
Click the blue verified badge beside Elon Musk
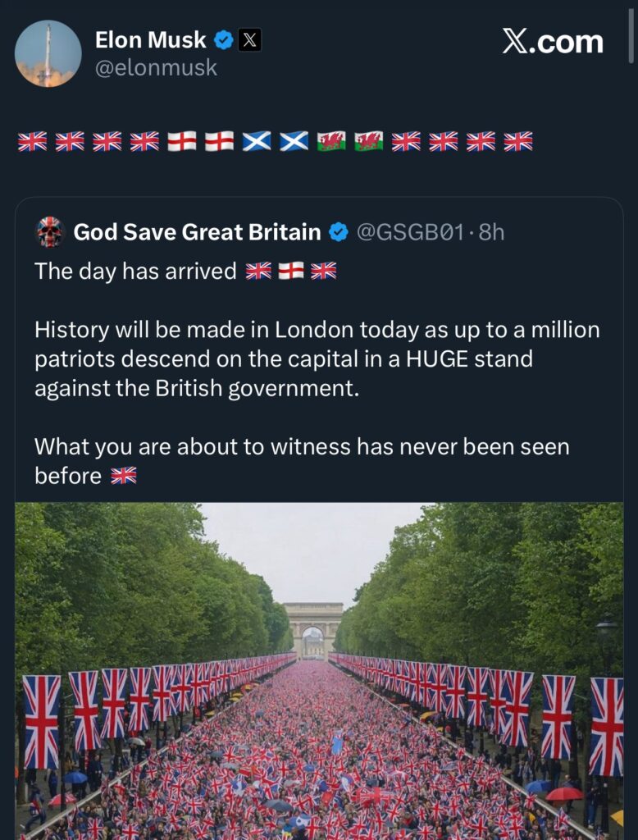pos(222,39)
